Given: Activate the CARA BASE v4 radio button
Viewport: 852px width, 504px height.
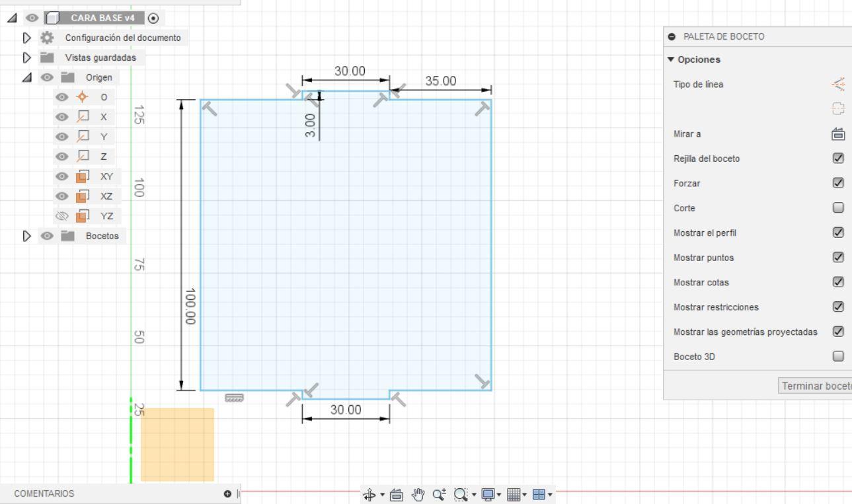Looking at the screenshot, I should point(154,18).
